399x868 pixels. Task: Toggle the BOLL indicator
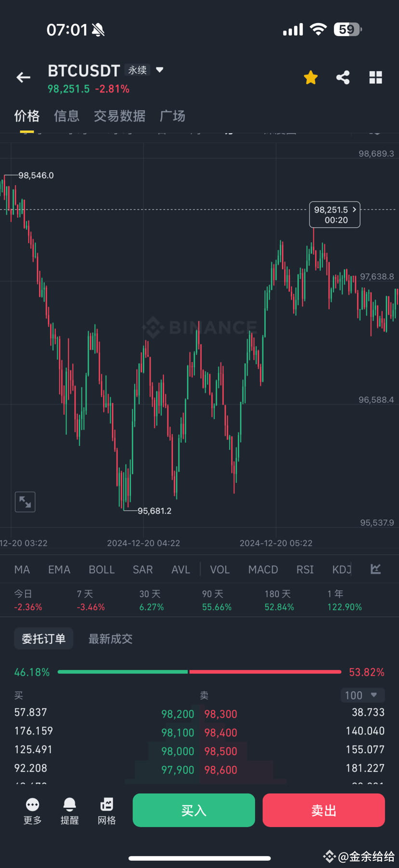coord(102,570)
